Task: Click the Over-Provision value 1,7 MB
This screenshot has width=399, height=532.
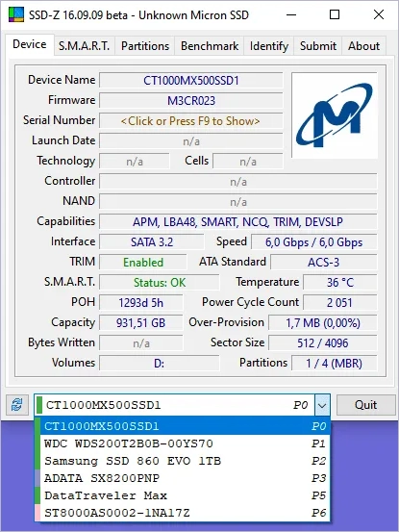Action: (323, 323)
